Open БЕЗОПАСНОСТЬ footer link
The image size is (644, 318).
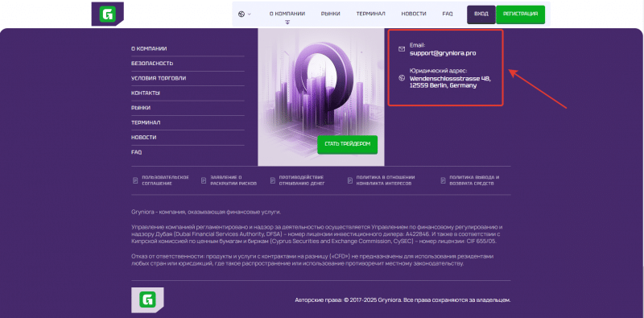pos(152,64)
